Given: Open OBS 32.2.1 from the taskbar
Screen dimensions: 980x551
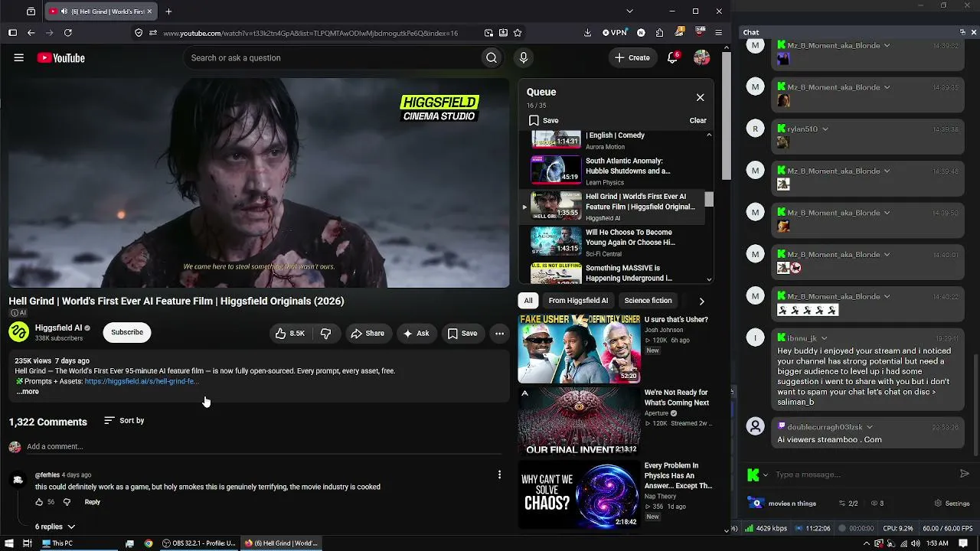Looking at the screenshot, I should [x=199, y=543].
